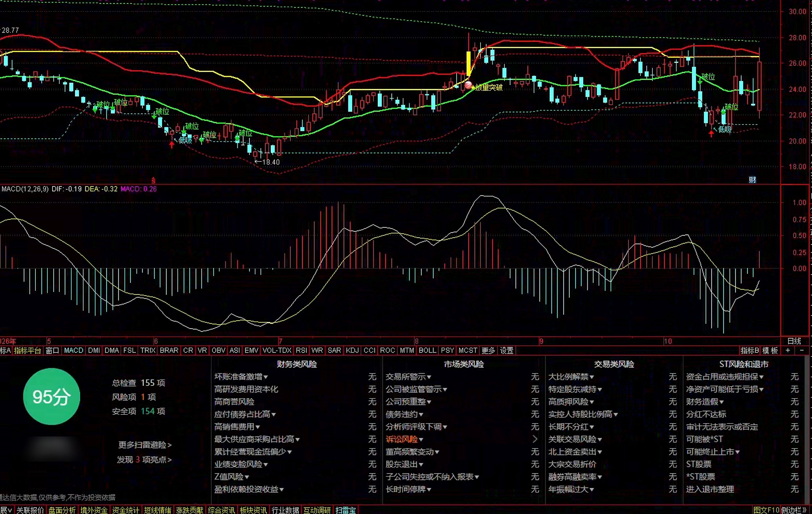
Task: Toggle the 侧边栏 sidebar
Action: click(x=794, y=510)
